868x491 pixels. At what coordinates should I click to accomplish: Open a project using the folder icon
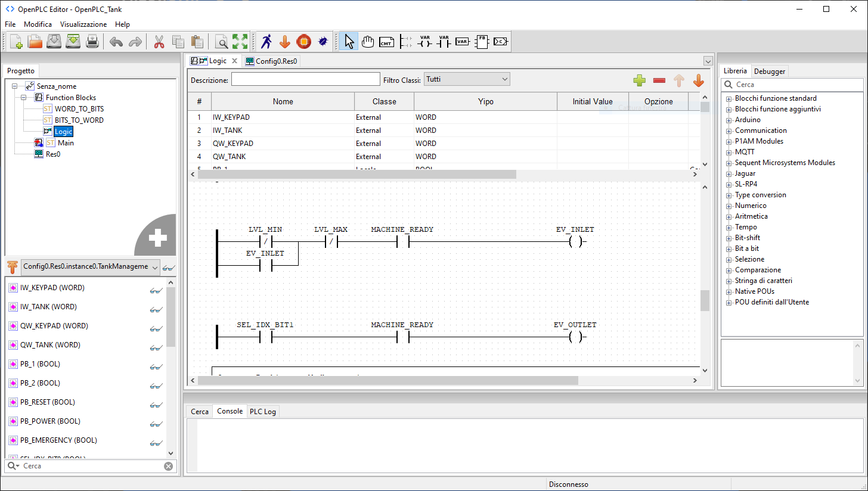point(35,42)
